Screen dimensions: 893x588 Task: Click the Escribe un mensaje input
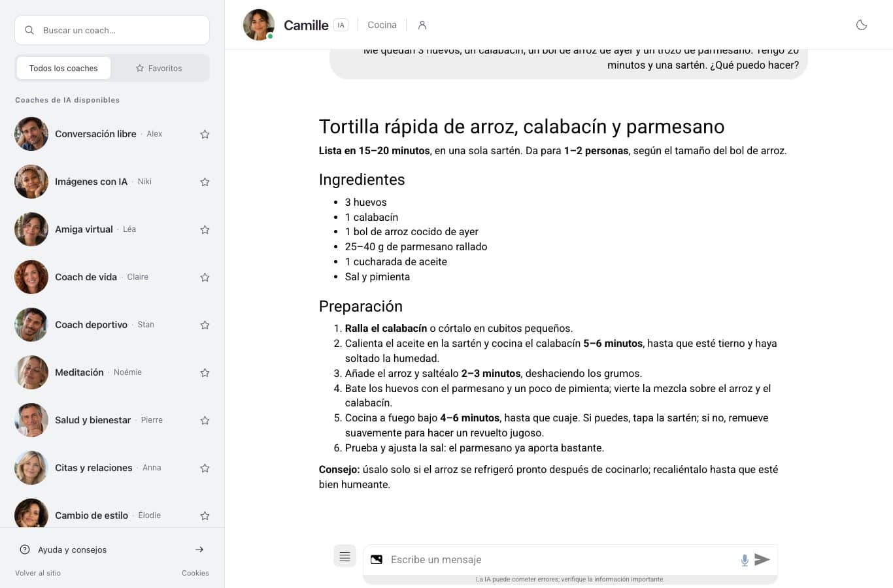562,559
